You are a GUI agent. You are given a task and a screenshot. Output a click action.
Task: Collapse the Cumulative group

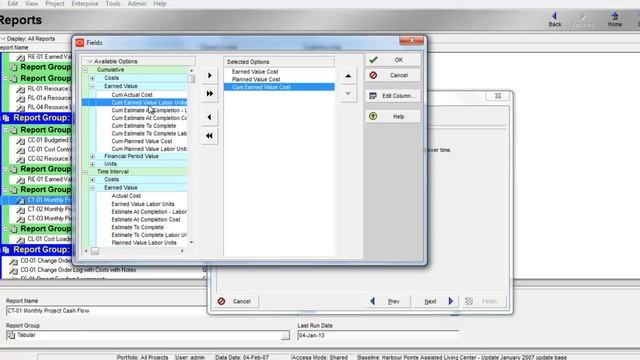pos(85,70)
